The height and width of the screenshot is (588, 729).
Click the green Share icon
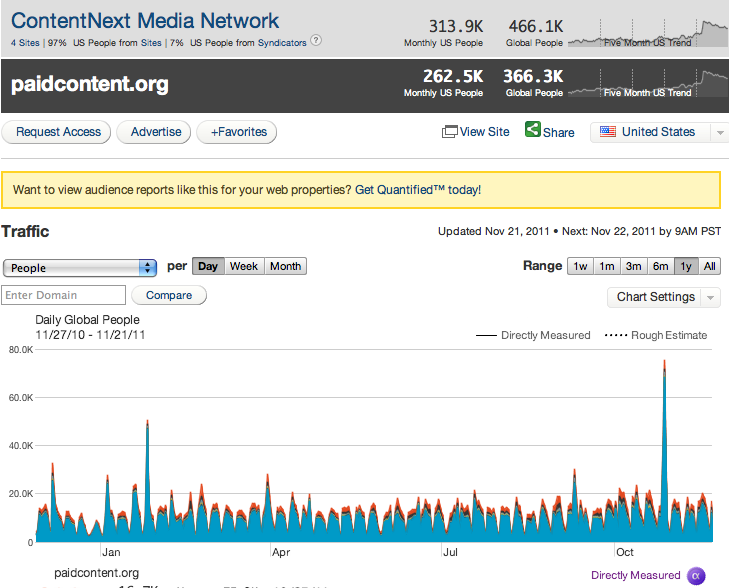click(x=533, y=129)
